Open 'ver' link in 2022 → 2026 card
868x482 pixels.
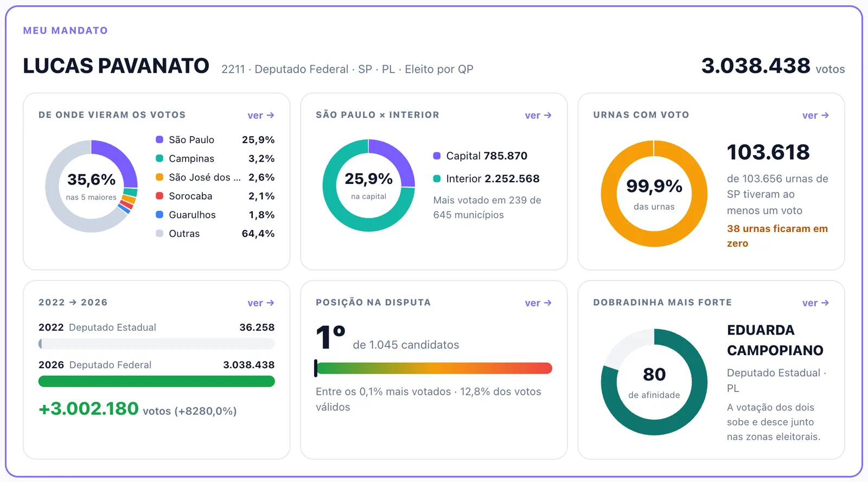[x=260, y=303]
